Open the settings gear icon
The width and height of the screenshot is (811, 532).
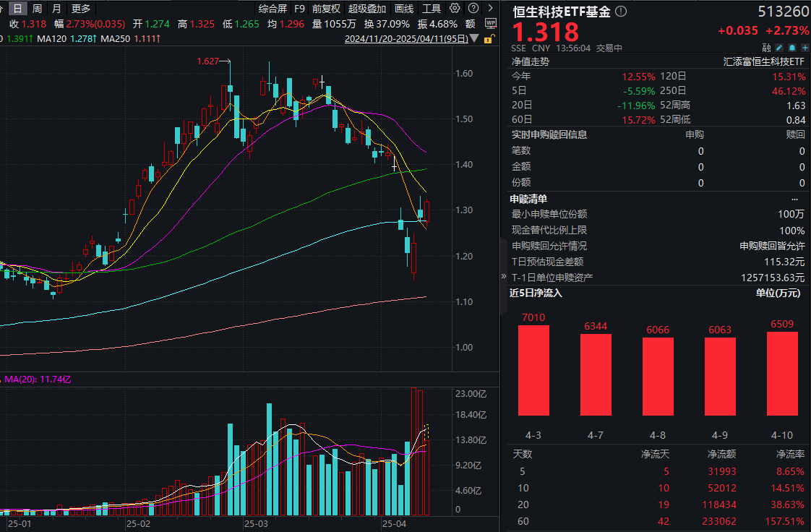click(455, 9)
